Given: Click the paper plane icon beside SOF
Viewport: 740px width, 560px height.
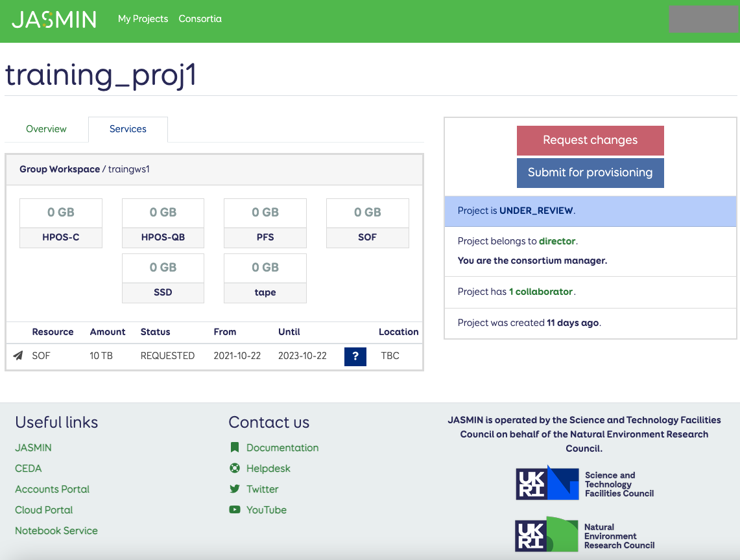Looking at the screenshot, I should pyautogui.click(x=18, y=355).
